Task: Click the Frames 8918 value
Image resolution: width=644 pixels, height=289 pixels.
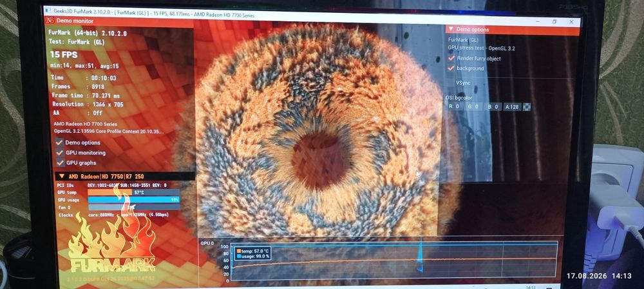Action: pyautogui.click(x=98, y=87)
